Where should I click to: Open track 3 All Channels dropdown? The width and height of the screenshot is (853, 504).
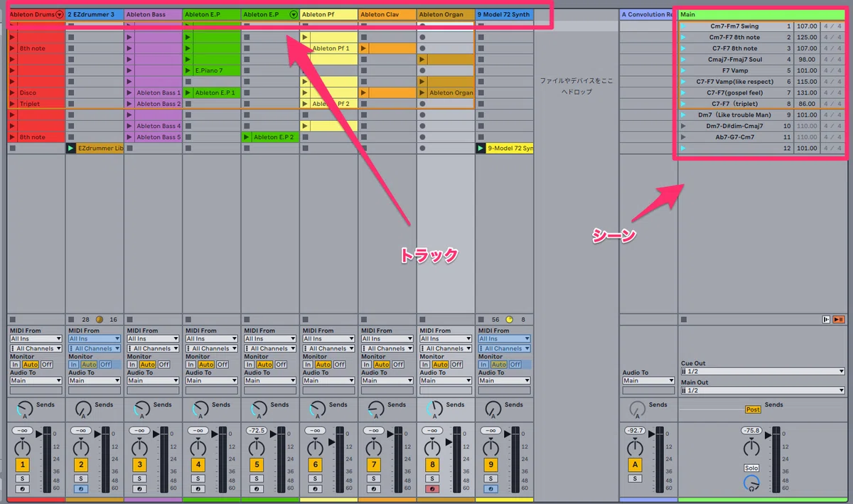(151, 348)
